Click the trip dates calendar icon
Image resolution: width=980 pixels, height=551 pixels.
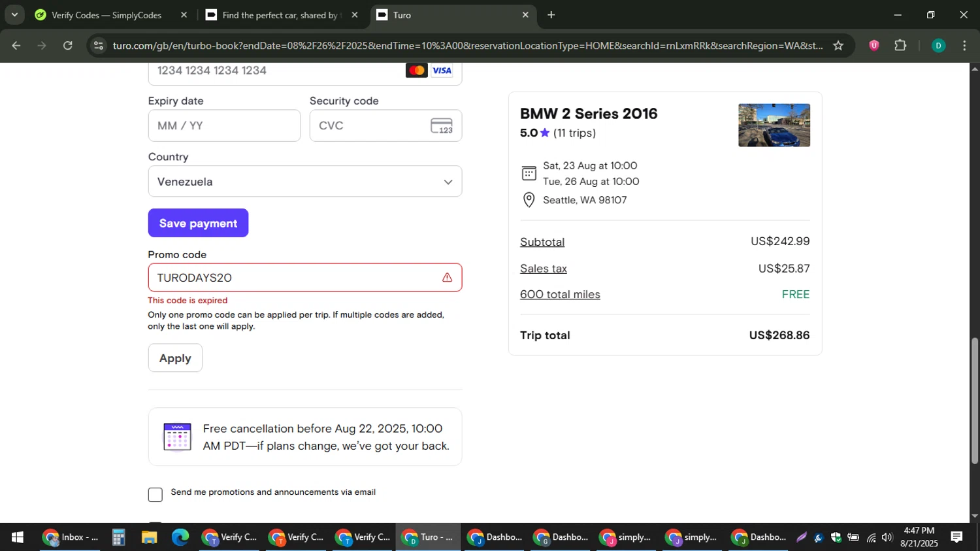pos(529,173)
